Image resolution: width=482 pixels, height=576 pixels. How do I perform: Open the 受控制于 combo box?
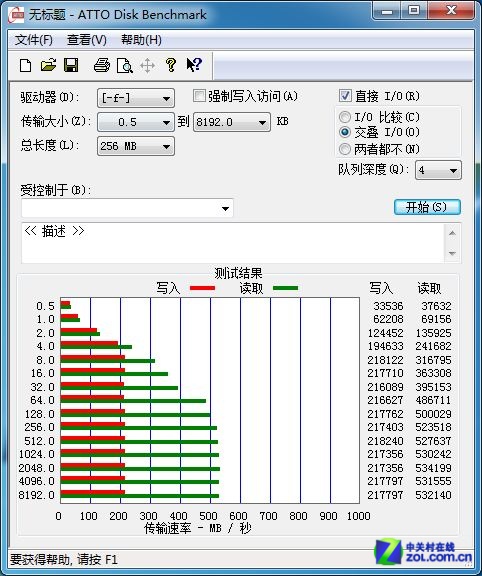pos(127,208)
